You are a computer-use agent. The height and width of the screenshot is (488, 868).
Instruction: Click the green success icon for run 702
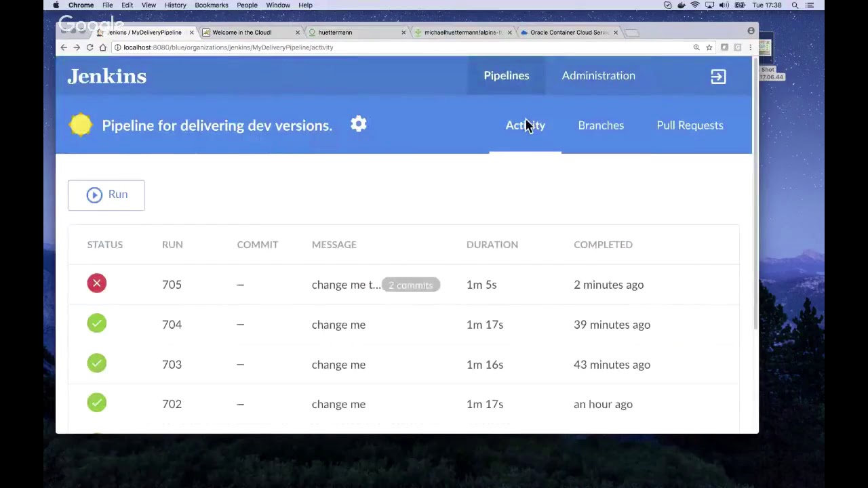click(97, 403)
